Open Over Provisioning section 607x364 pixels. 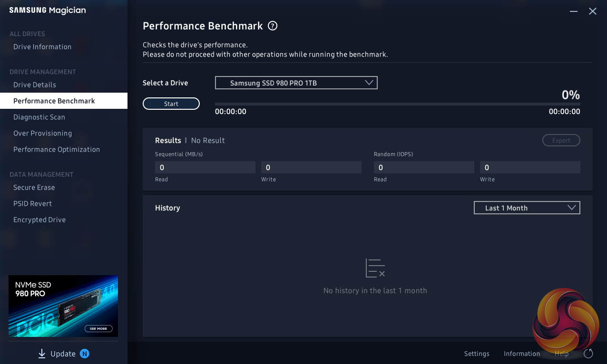[x=42, y=133]
